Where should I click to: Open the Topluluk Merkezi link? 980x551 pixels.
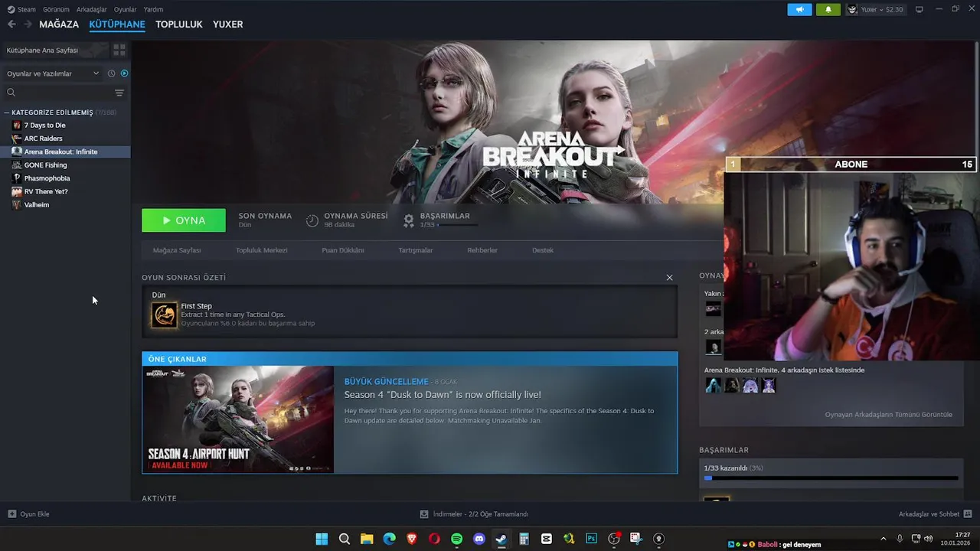pyautogui.click(x=261, y=250)
